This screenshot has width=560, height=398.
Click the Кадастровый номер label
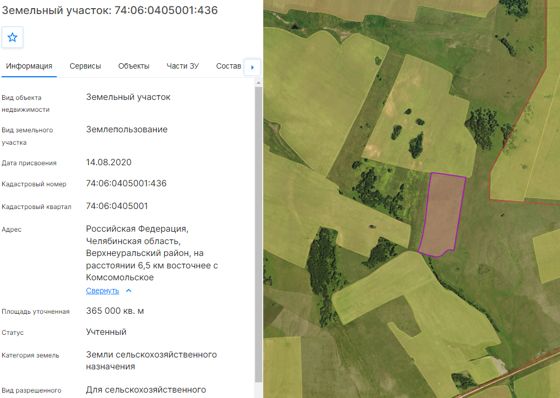(34, 184)
